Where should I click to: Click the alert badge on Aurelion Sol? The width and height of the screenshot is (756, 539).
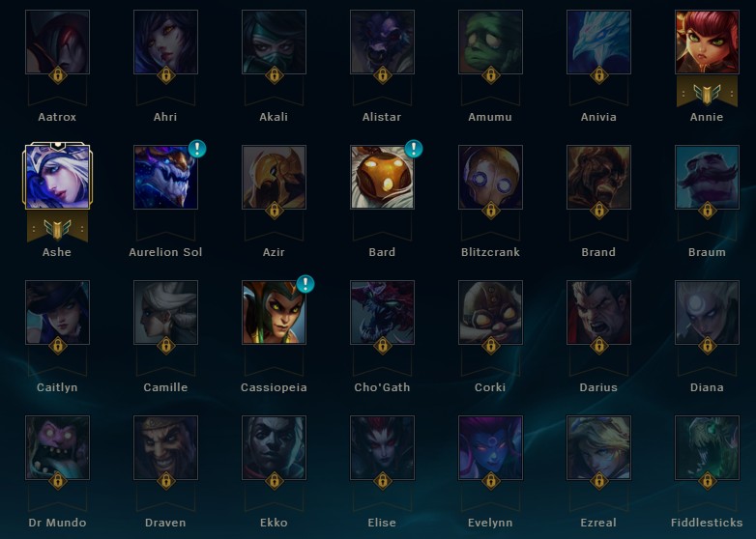click(x=197, y=149)
